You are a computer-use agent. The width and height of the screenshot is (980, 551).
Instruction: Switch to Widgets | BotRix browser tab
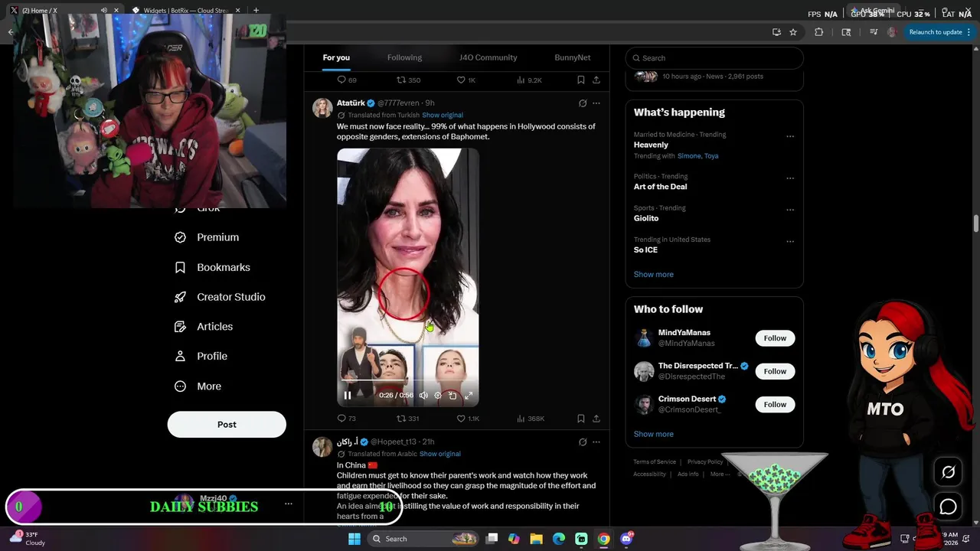pyautogui.click(x=184, y=10)
